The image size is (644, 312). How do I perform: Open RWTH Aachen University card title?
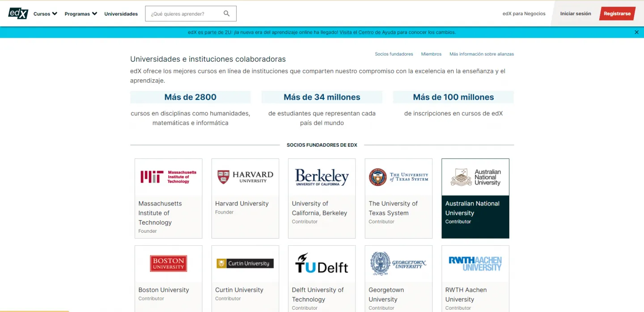click(466, 295)
